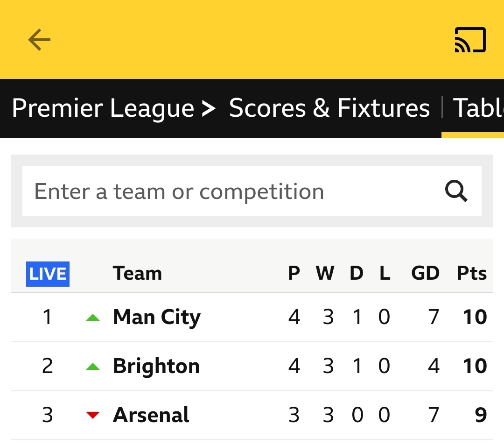504x445 pixels.
Task: Click the Team column header
Action: [137, 273]
